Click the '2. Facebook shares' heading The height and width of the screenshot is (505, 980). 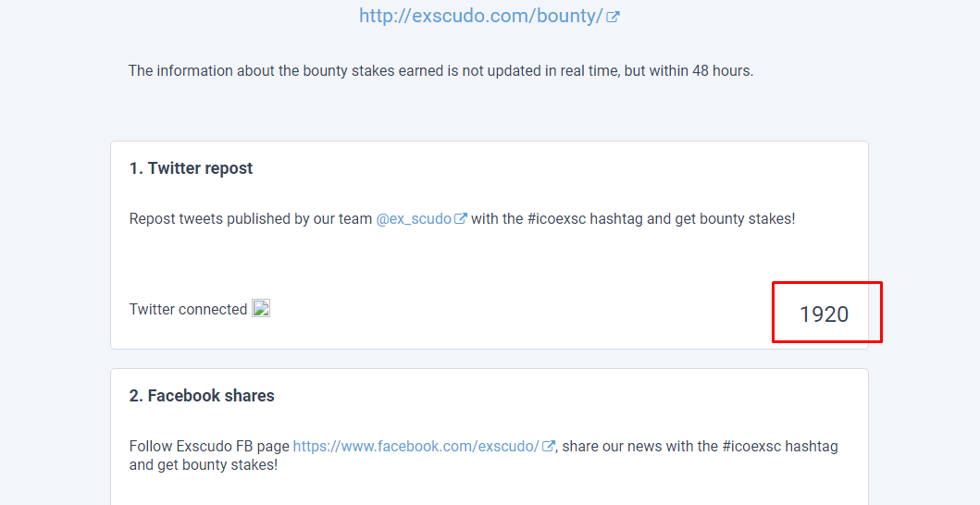[202, 396]
